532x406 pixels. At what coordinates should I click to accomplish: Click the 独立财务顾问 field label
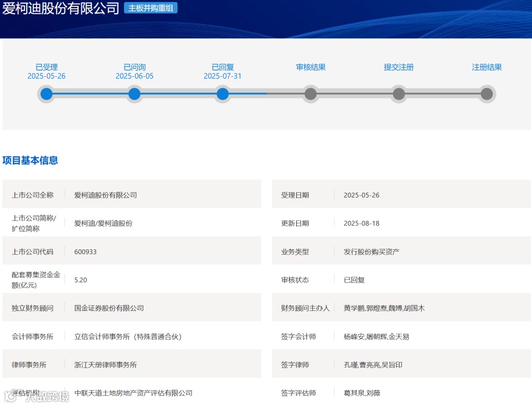click(33, 308)
